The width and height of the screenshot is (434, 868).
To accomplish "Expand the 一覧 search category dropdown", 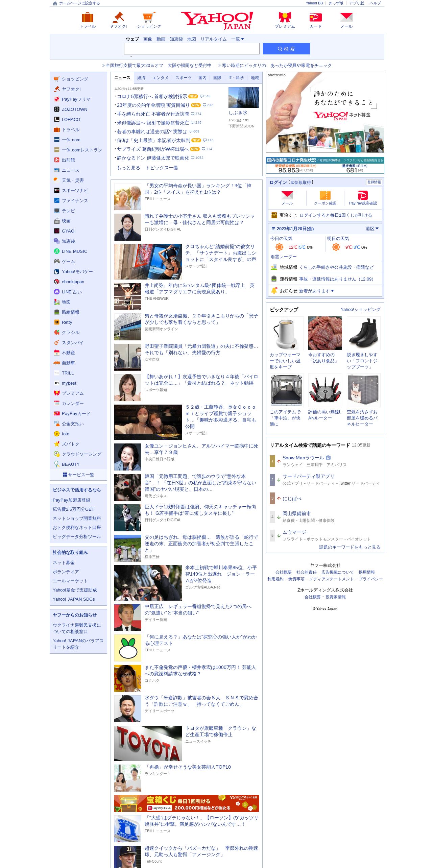I will pos(238,39).
